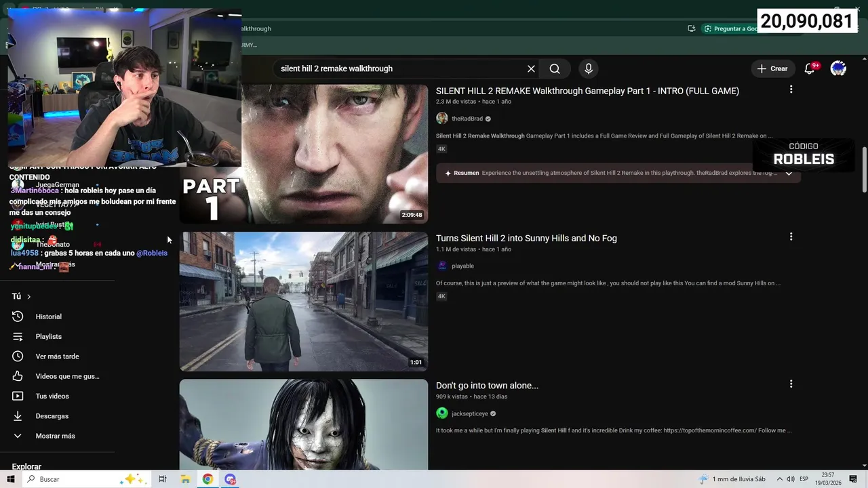Open playable channel name link
The height and width of the screenshot is (488, 868).
click(x=462, y=266)
